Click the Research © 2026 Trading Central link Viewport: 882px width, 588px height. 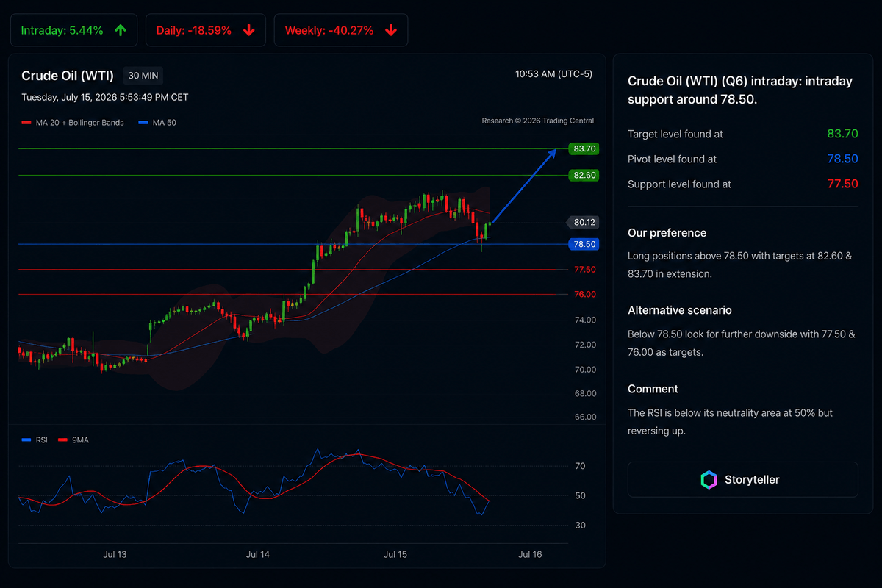click(538, 121)
